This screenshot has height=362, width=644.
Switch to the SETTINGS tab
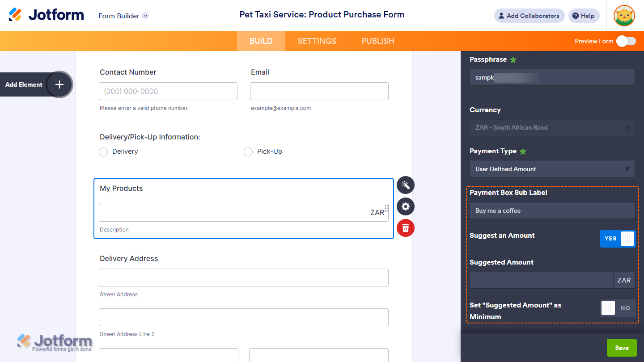coord(317,41)
